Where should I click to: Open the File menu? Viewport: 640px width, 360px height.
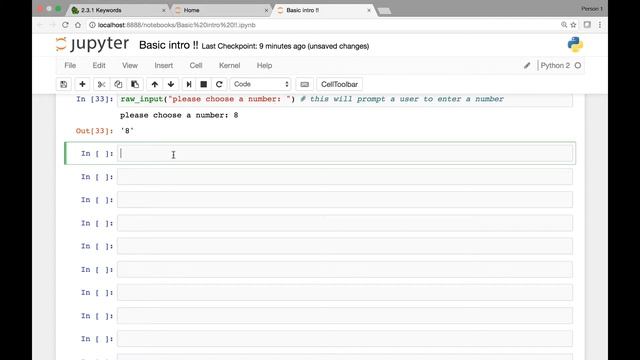coord(70,65)
